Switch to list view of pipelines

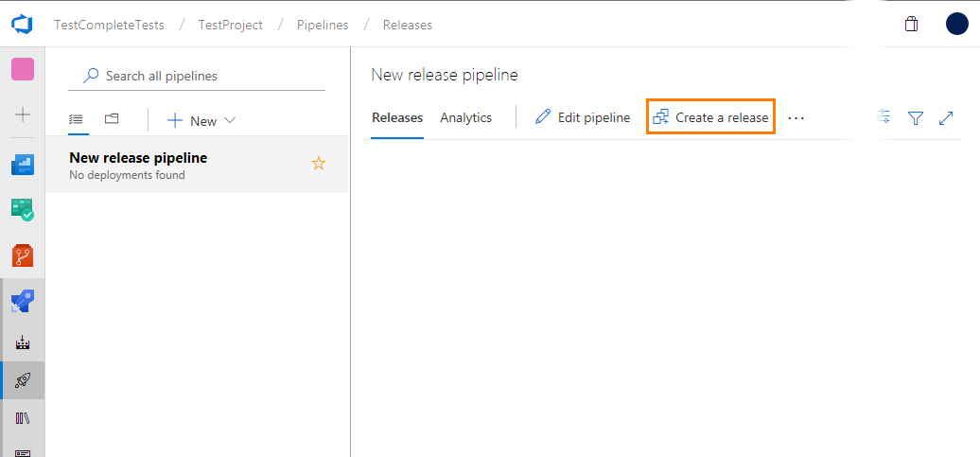click(77, 119)
